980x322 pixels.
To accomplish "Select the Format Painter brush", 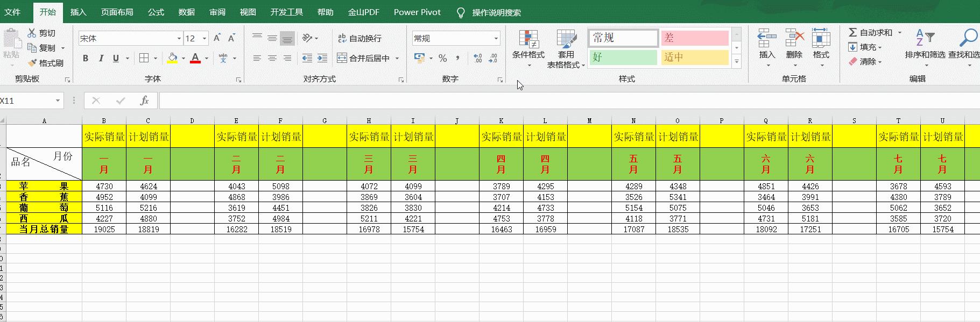I will click(x=32, y=63).
